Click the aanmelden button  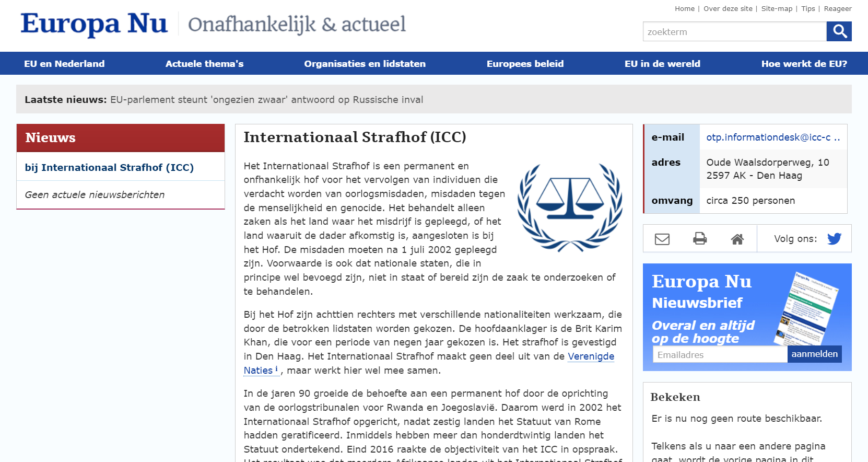pyautogui.click(x=814, y=354)
